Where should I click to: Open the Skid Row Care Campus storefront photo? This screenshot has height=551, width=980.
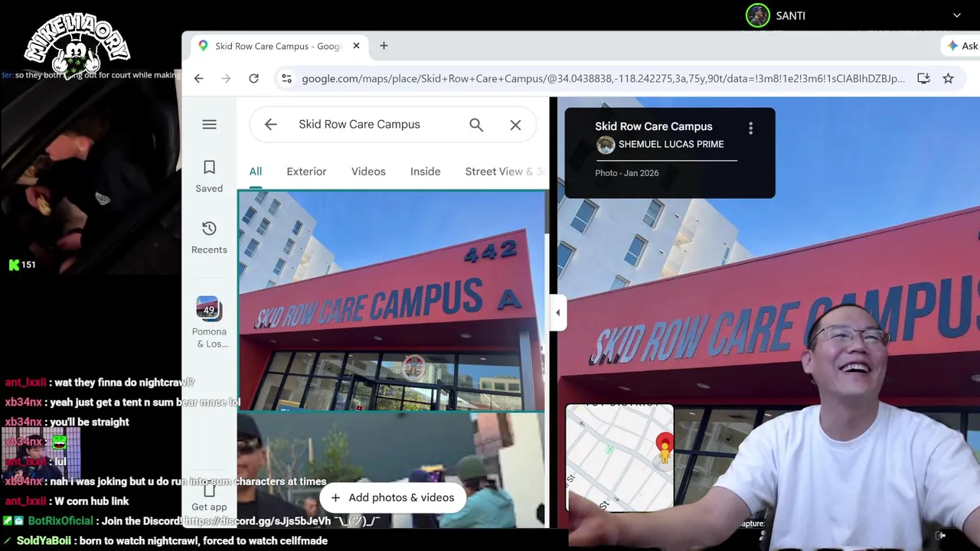[391, 301]
